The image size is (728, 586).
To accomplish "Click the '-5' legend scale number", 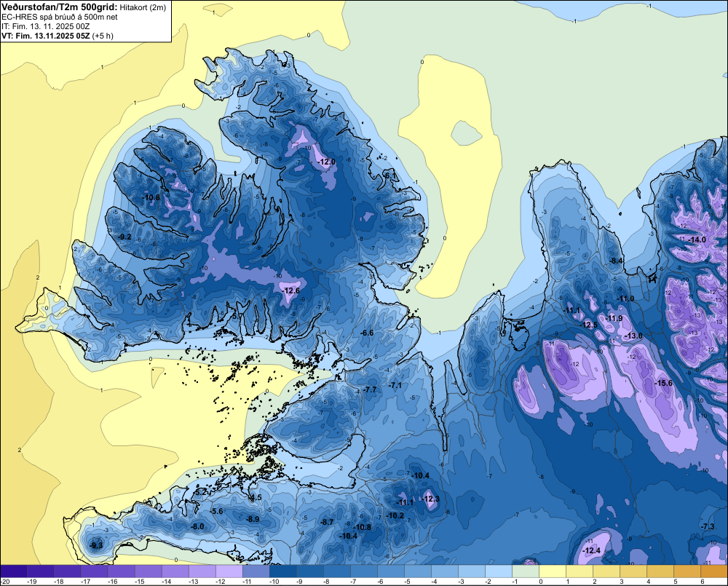I will 407,582.
